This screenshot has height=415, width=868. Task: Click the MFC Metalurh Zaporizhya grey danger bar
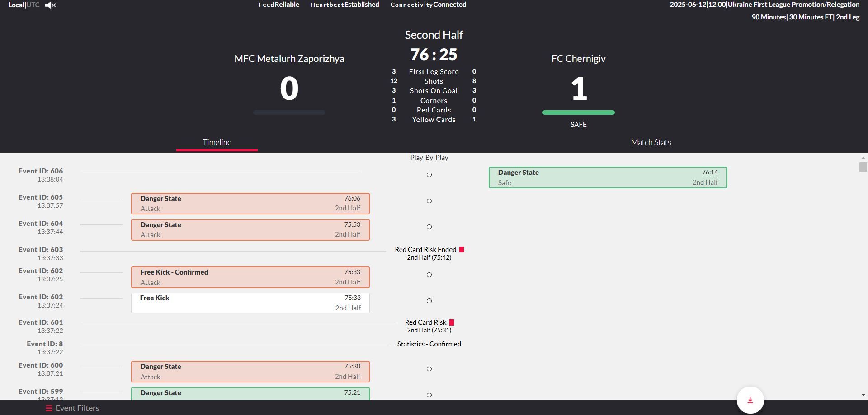(x=289, y=112)
